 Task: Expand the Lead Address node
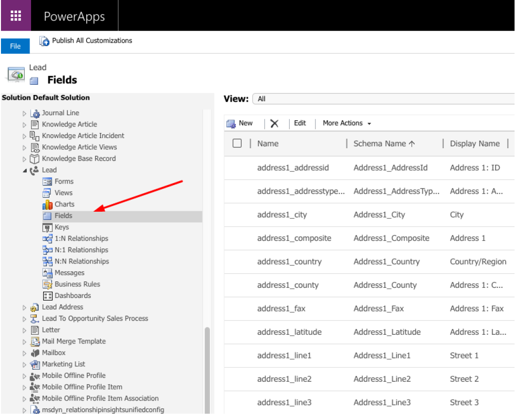24,308
